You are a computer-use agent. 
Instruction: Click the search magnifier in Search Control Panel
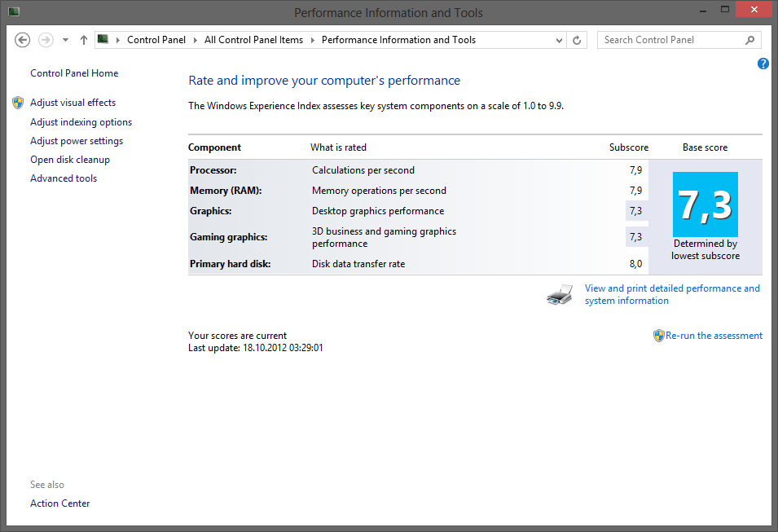tap(749, 39)
